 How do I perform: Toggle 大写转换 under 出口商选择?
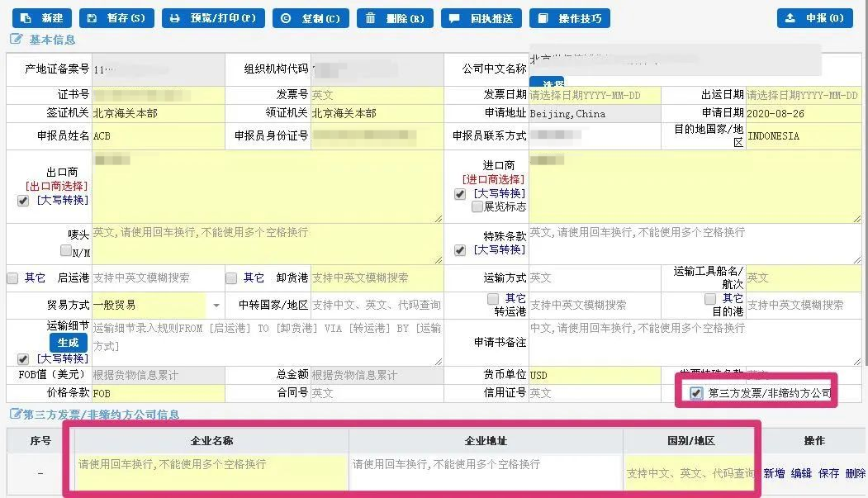click(22, 201)
